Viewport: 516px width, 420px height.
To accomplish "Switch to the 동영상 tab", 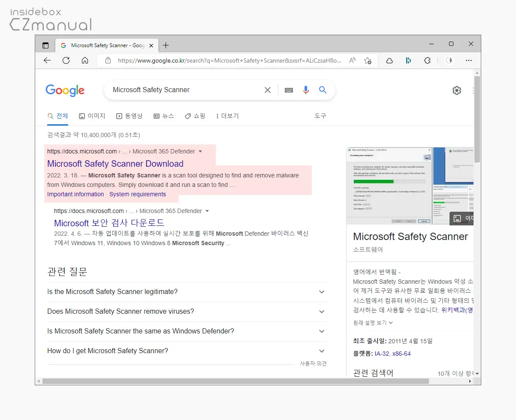I will [130, 116].
